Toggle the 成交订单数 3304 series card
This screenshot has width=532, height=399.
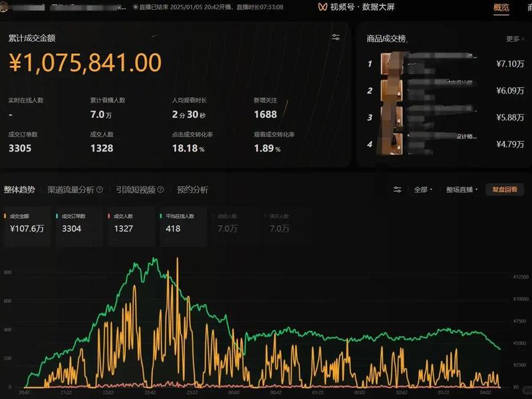click(78, 226)
